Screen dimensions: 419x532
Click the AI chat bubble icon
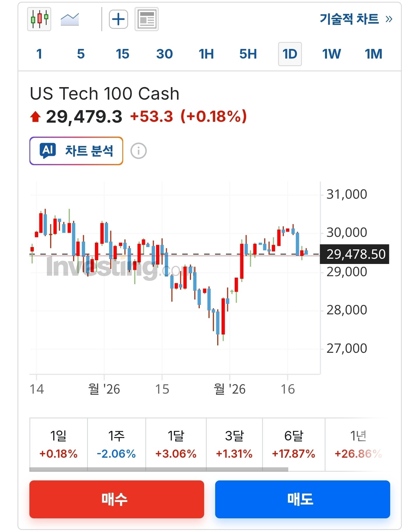pyautogui.click(x=48, y=151)
